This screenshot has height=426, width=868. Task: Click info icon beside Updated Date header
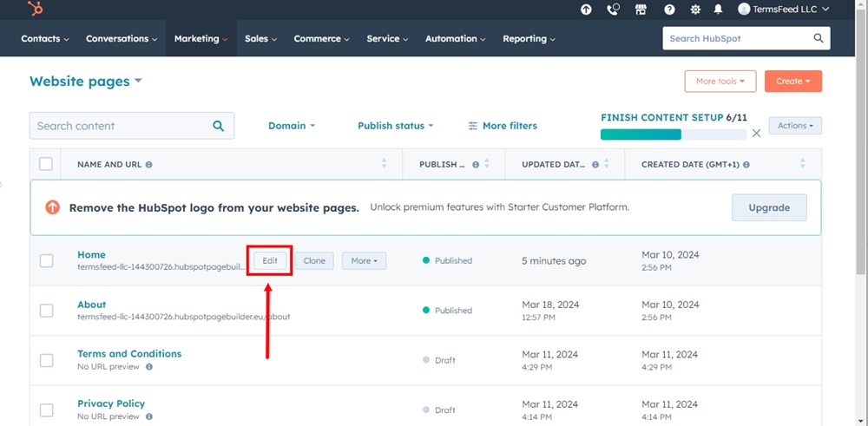pos(595,165)
